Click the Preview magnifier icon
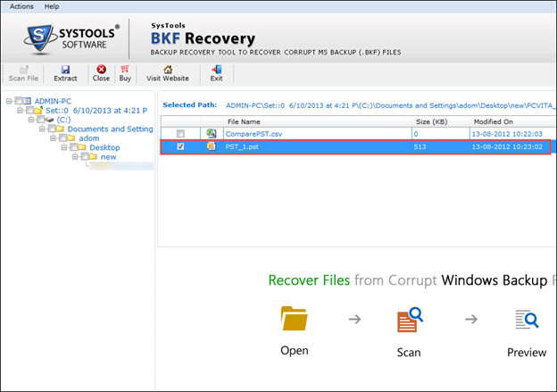This screenshot has width=557, height=392. [x=527, y=319]
